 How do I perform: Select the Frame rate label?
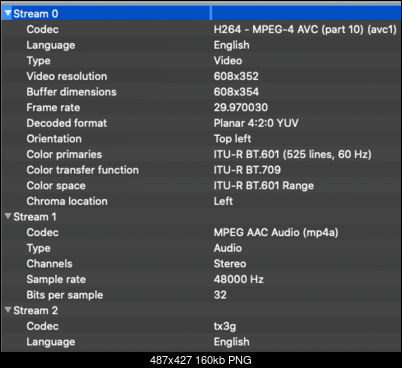pyautogui.click(x=53, y=107)
